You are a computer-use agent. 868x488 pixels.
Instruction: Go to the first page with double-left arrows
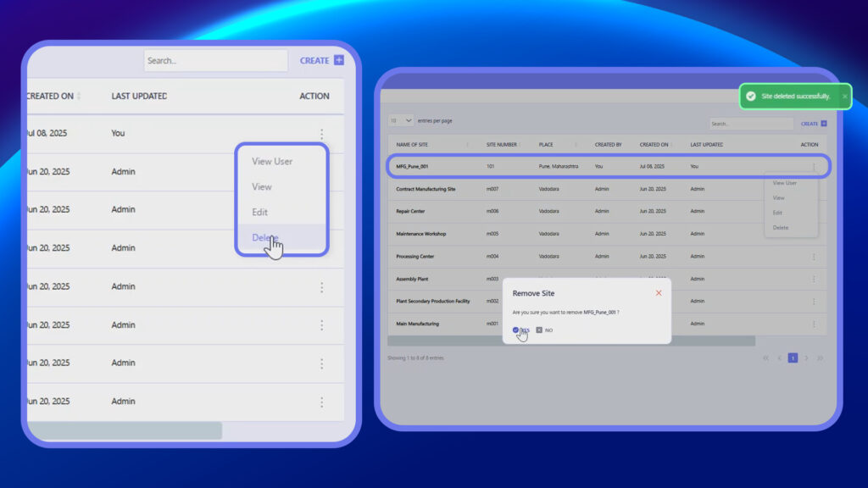pyautogui.click(x=766, y=358)
